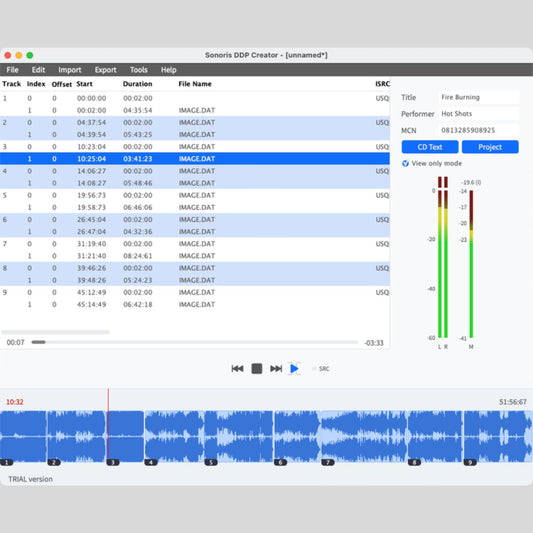The image size is (533, 533).
Task: Select the row starting at 45:12:49
Action: click(195, 292)
